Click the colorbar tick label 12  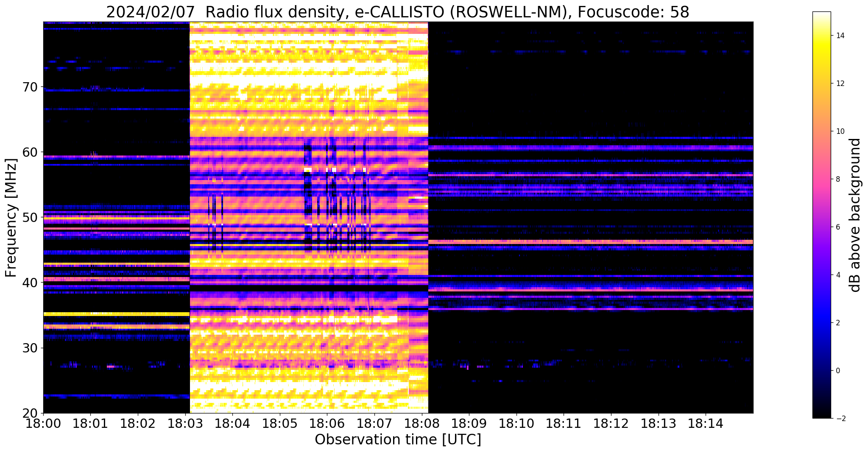click(x=840, y=83)
